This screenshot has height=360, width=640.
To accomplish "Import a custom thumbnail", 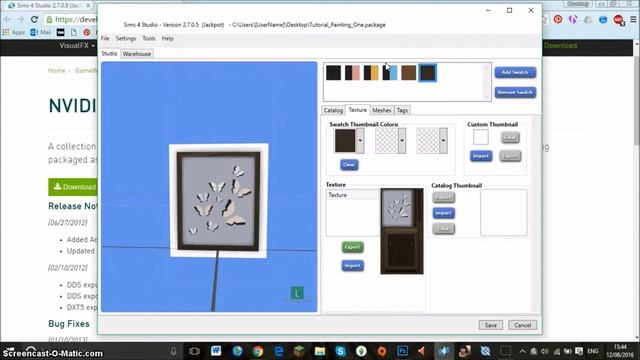I will pos(481,156).
